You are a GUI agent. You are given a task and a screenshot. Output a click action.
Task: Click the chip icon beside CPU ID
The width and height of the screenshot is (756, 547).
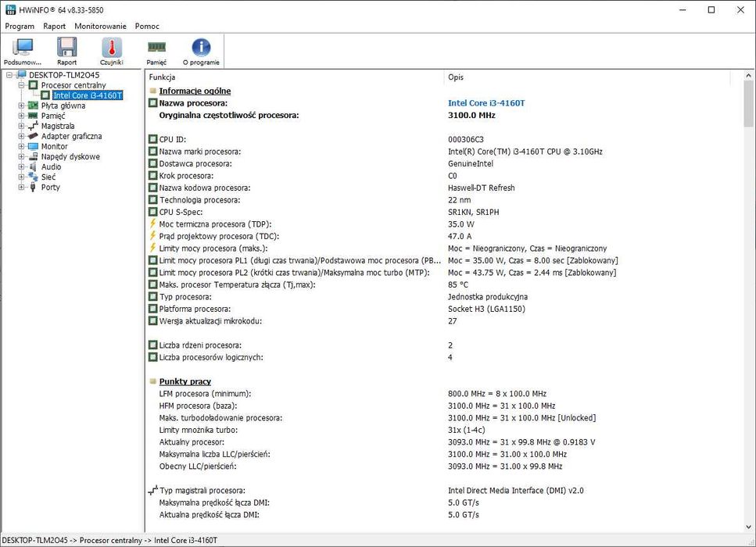pyautogui.click(x=152, y=139)
